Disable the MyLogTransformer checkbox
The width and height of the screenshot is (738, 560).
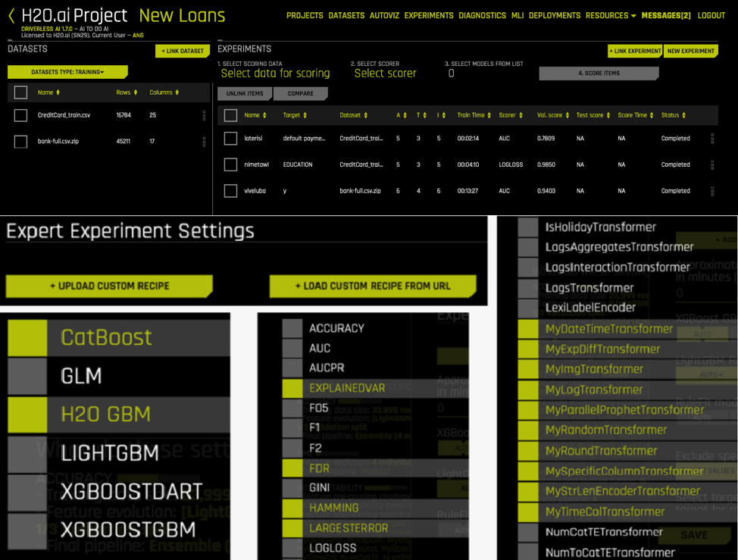tap(528, 389)
